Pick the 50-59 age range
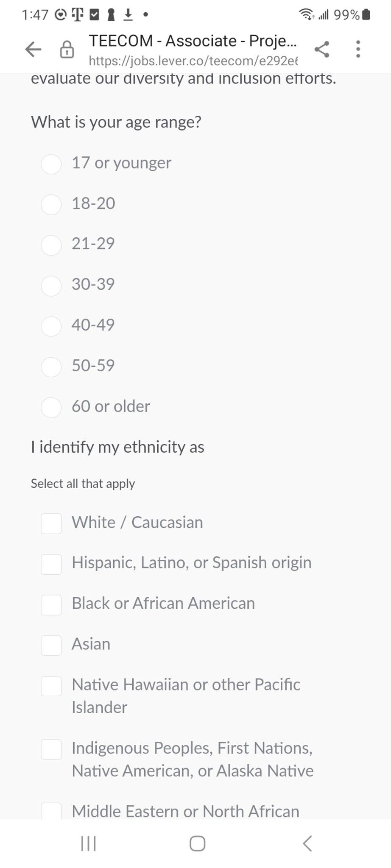391x868 pixels. pyautogui.click(x=51, y=367)
